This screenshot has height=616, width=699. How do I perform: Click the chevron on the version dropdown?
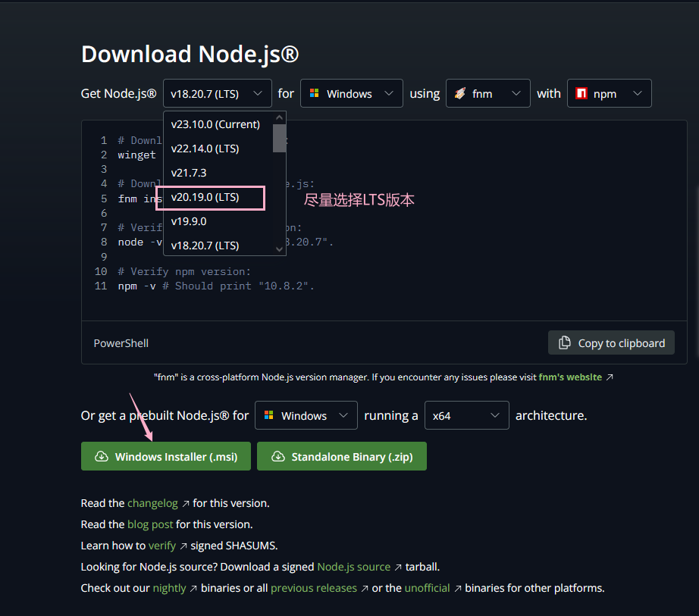point(258,93)
